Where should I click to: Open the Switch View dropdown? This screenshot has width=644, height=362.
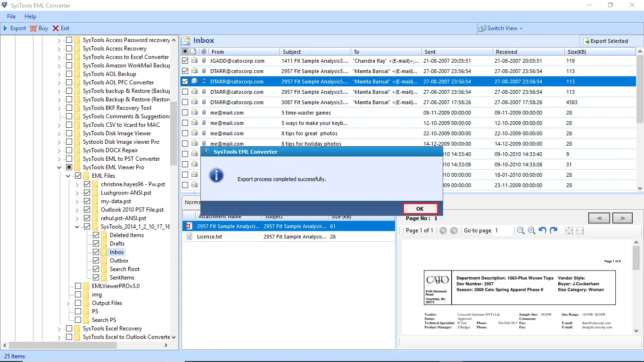click(501, 28)
